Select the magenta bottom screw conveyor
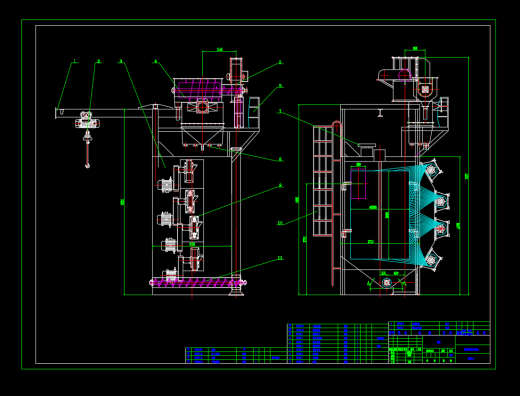The image size is (520, 396). pos(198,283)
